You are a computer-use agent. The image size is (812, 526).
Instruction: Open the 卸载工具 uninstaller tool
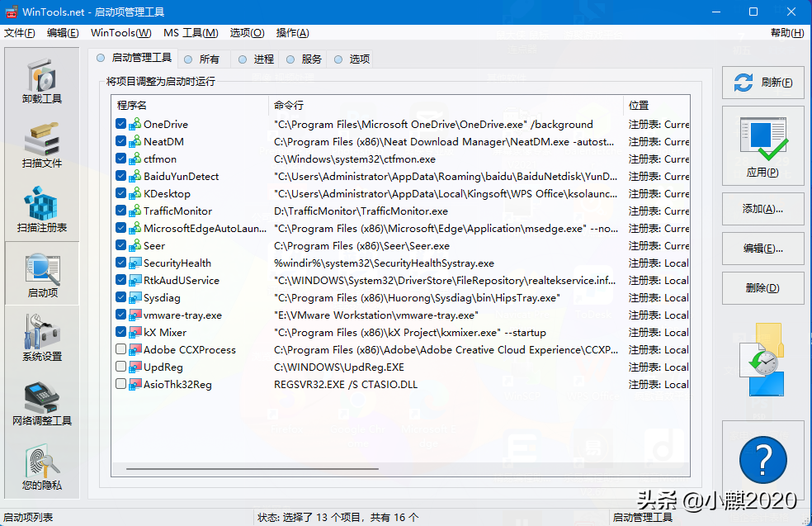click(42, 81)
